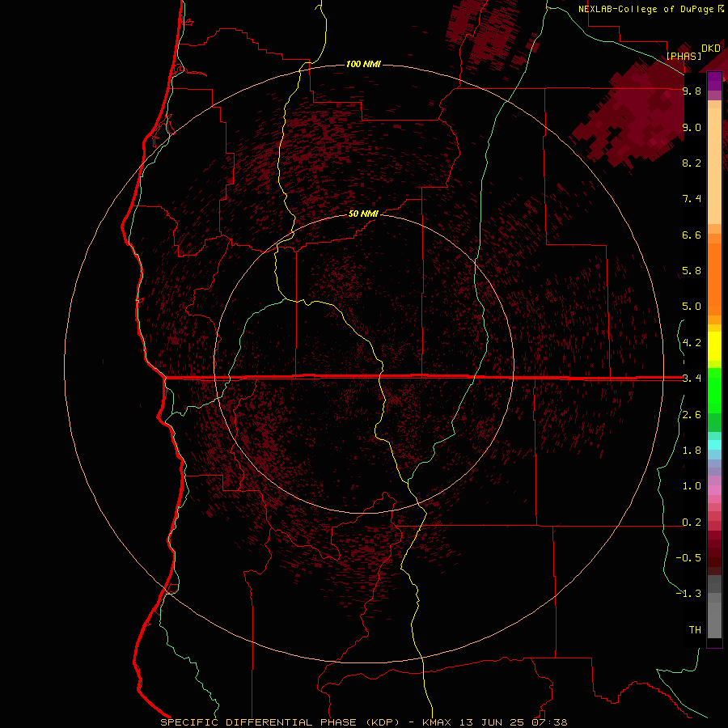Click the 9.0 scale value
728x728 pixels.
692,128
